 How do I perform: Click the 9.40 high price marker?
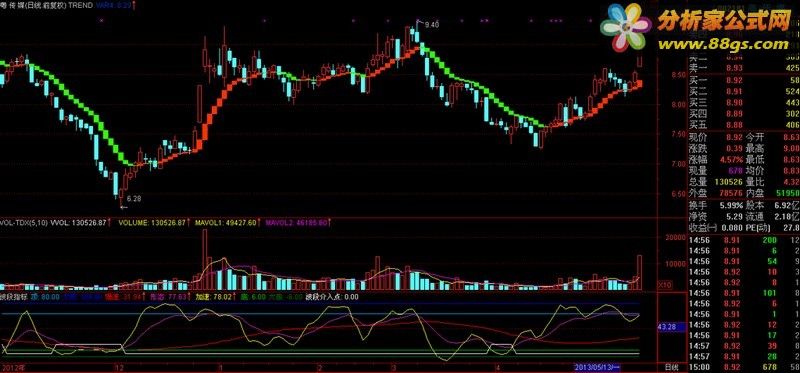click(x=432, y=24)
